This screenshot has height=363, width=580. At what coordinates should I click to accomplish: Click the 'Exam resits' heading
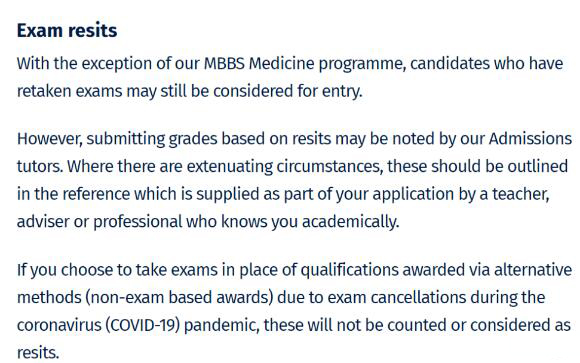click(x=67, y=30)
